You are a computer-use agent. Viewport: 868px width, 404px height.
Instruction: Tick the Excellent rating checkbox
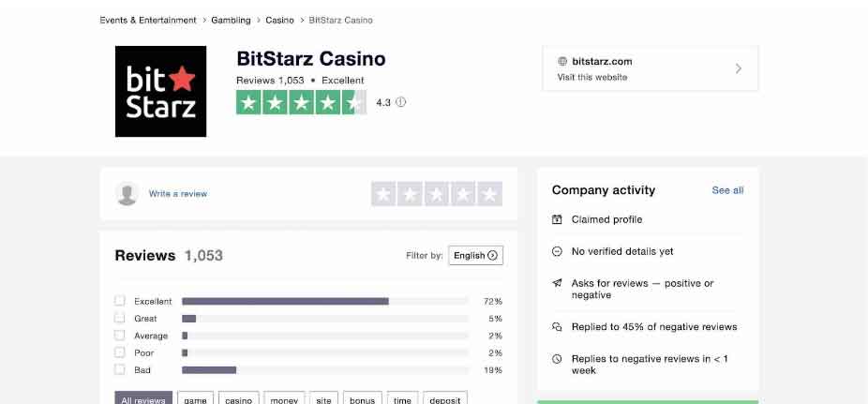coord(120,301)
